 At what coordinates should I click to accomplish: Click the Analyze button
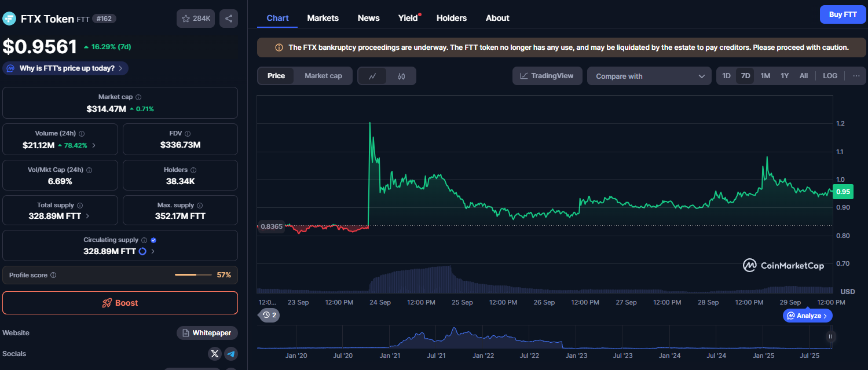pos(808,316)
